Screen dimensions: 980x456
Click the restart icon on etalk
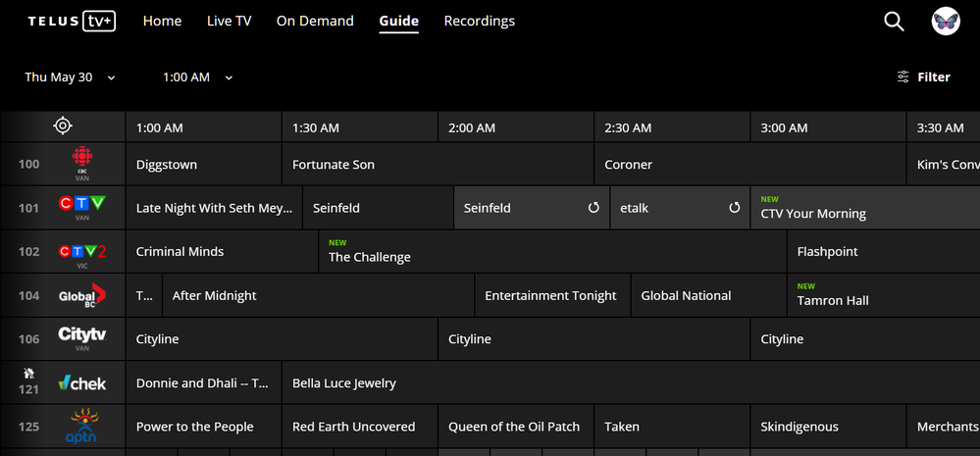pyautogui.click(x=734, y=208)
